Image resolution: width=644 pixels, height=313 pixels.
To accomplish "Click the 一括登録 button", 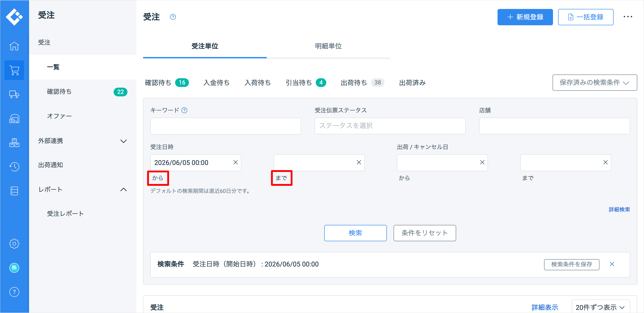I will pos(585,17).
